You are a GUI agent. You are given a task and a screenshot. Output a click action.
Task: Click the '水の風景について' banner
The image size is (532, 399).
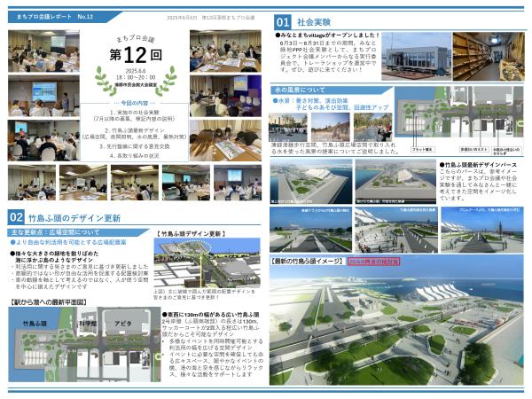point(331,90)
